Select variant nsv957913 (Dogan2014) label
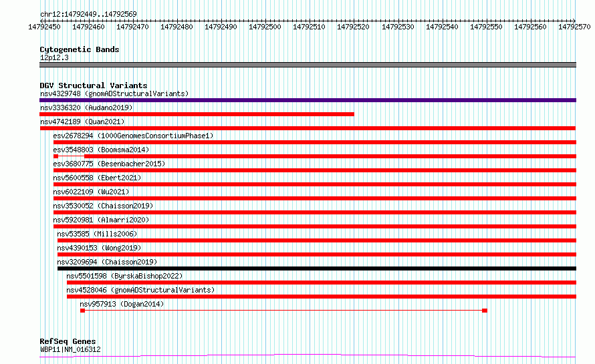The width and height of the screenshot is (595, 364). (x=122, y=304)
